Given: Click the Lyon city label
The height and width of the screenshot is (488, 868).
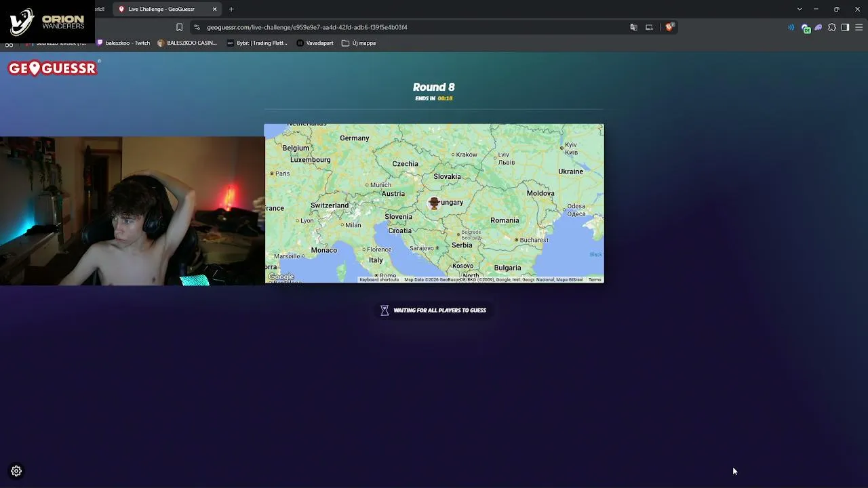Looking at the screenshot, I should [x=307, y=220].
